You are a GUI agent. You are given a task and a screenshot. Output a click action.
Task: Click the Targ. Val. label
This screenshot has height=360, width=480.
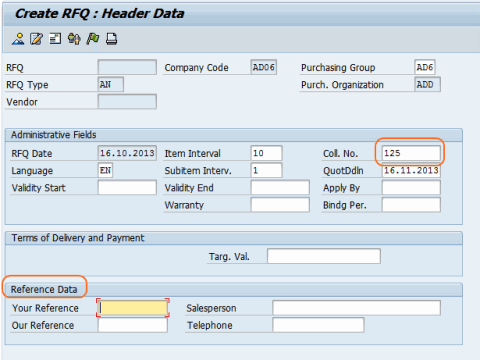click(x=229, y=257)
